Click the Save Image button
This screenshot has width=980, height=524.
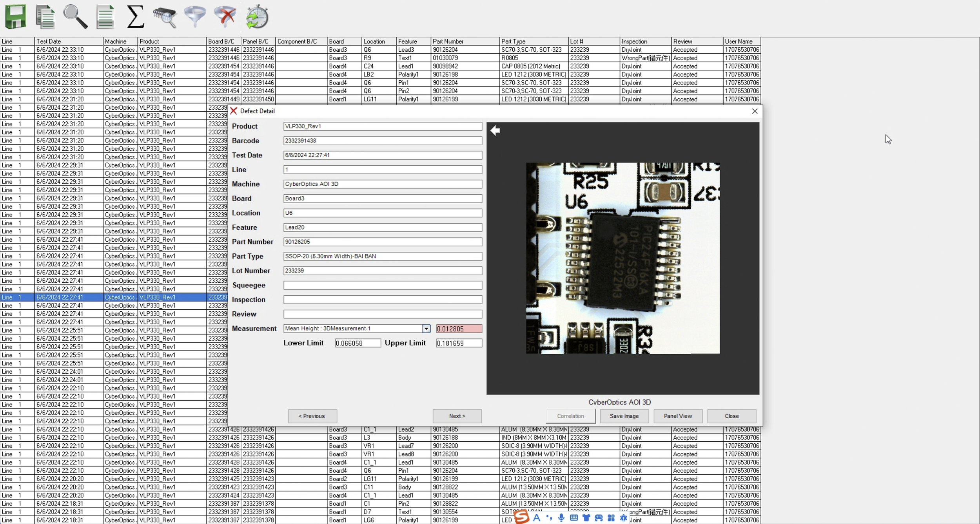[x=624, y=416]
